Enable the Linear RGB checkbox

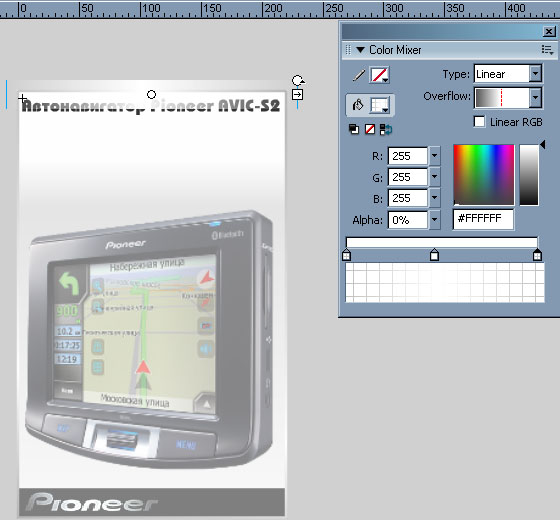coord(479,121)
